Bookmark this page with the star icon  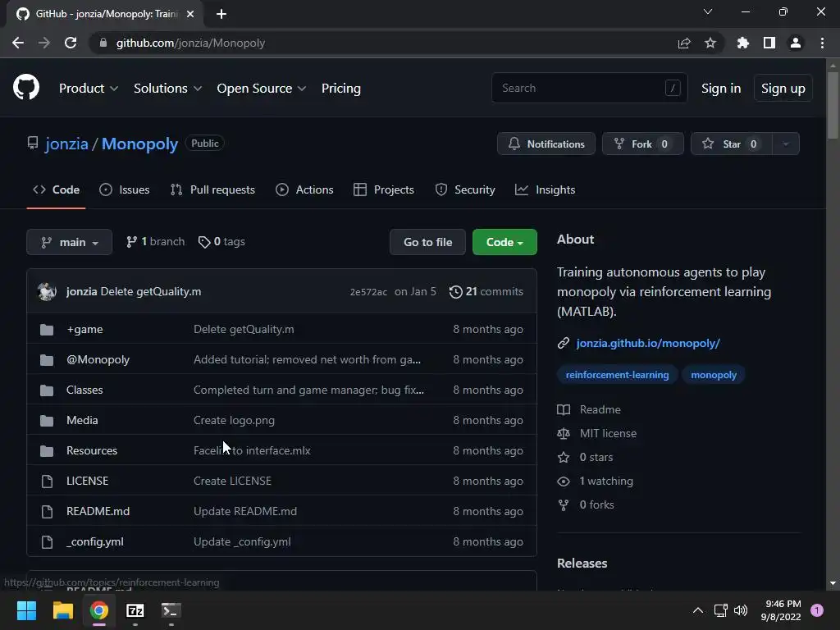click(710, 43)
